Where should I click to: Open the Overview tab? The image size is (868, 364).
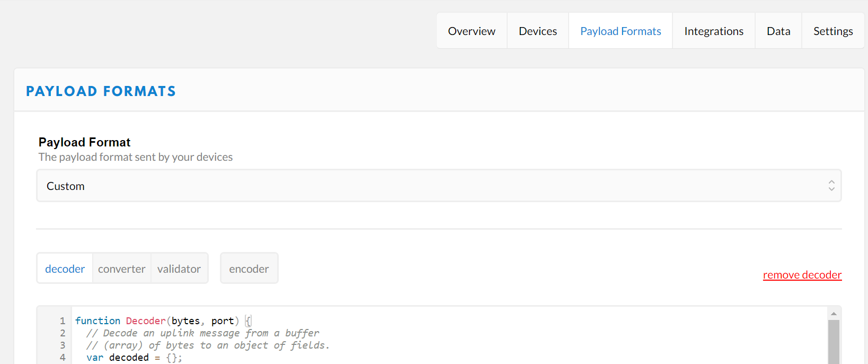pyautogui.click(x=471, y=31)
